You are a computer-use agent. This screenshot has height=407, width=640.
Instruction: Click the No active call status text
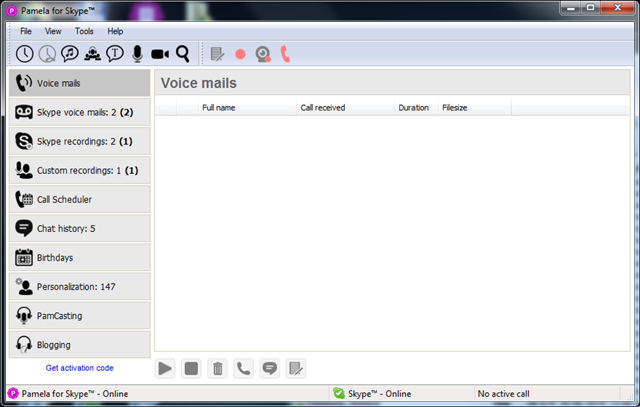click(x=504, y=394)
